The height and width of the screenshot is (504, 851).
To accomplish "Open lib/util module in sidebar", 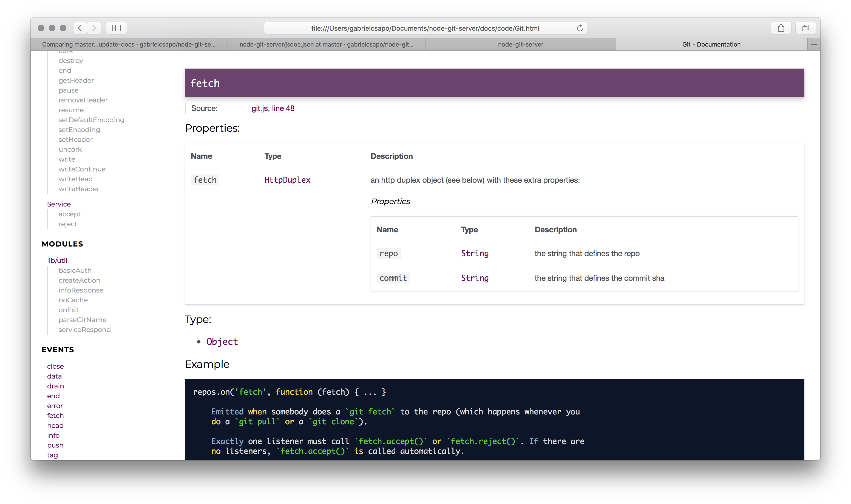I will (x=57, y=260).
